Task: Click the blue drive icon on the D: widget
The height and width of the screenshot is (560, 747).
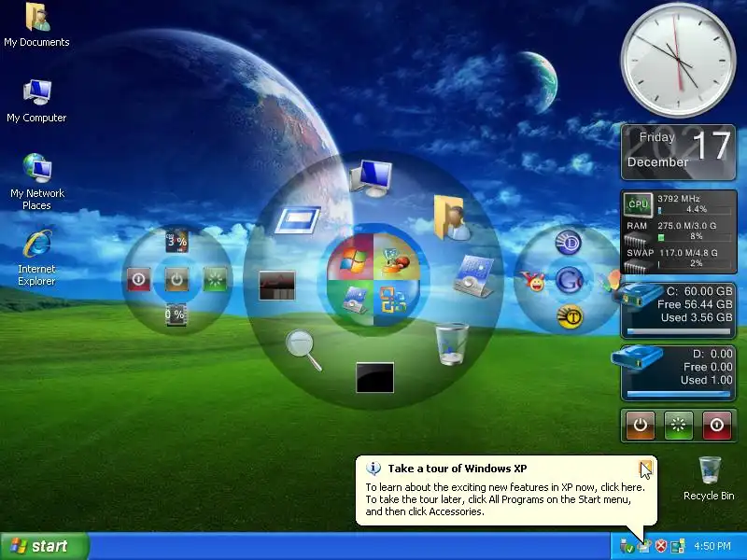Action: pyautogui.click(x=637, y=357)
